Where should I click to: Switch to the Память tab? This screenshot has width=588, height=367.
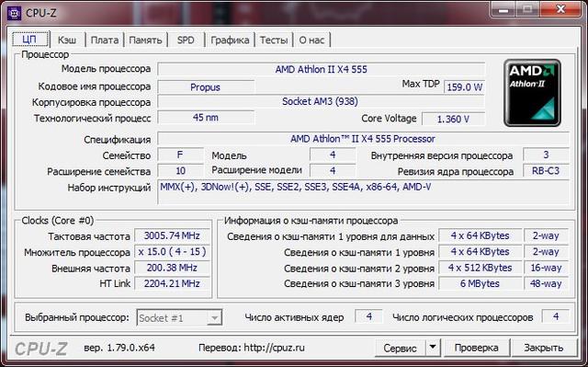point(145,40)
